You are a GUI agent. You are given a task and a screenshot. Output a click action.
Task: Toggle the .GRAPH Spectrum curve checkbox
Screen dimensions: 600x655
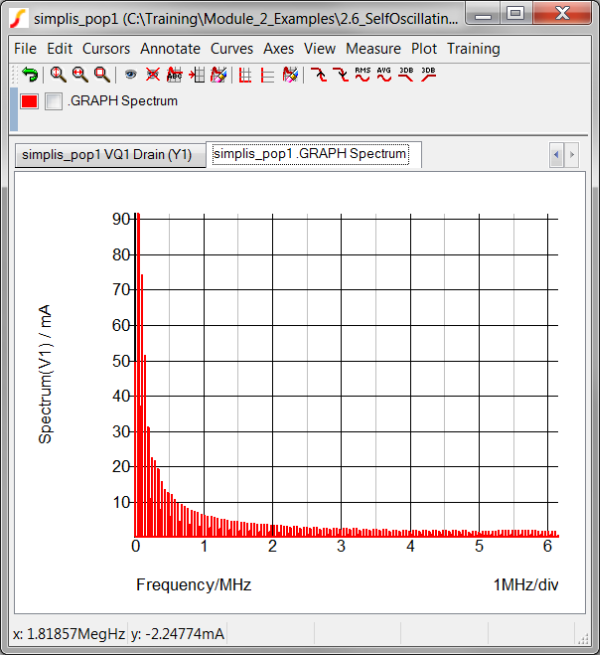pos(54,101)
